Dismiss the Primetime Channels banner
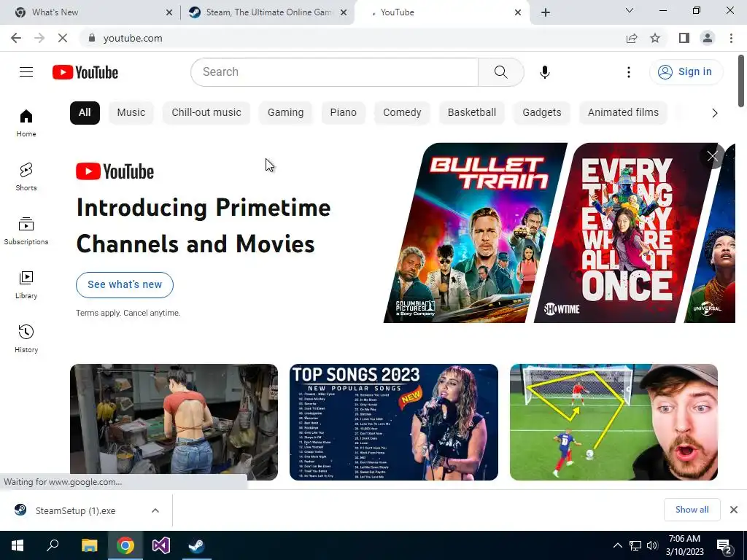Screen dimensions: 747x560 pyautogui.click(x=712, y=156)
